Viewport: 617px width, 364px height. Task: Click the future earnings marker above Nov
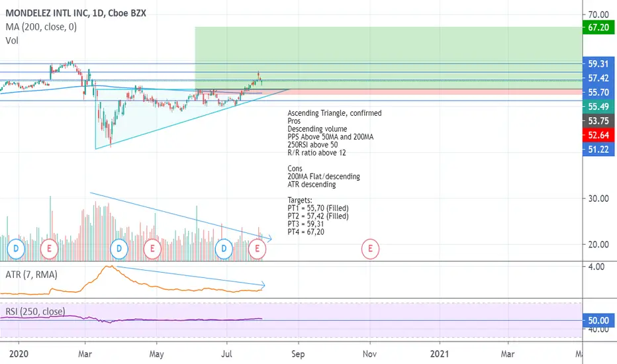[370, 249]
